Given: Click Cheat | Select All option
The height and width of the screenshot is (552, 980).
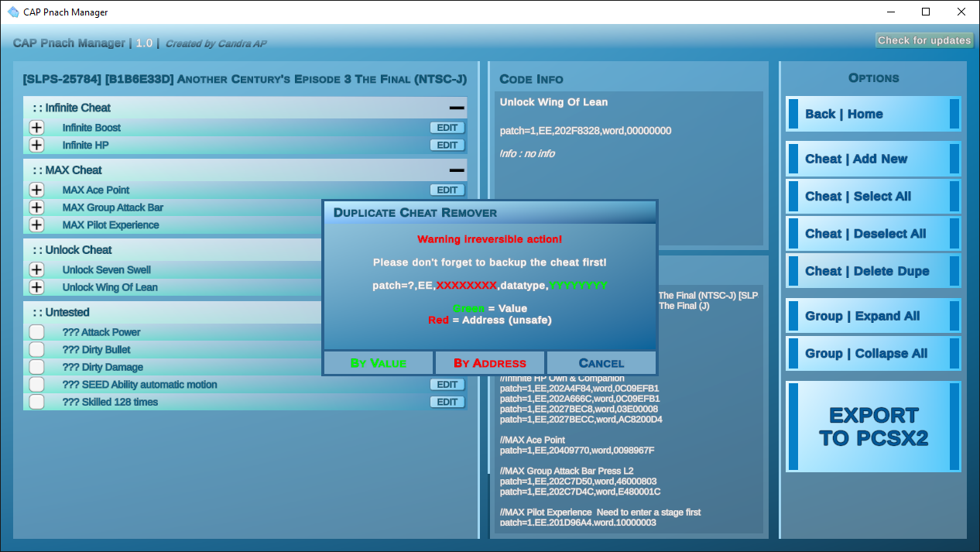Looking at the screenshot, I should coord(873,196).
